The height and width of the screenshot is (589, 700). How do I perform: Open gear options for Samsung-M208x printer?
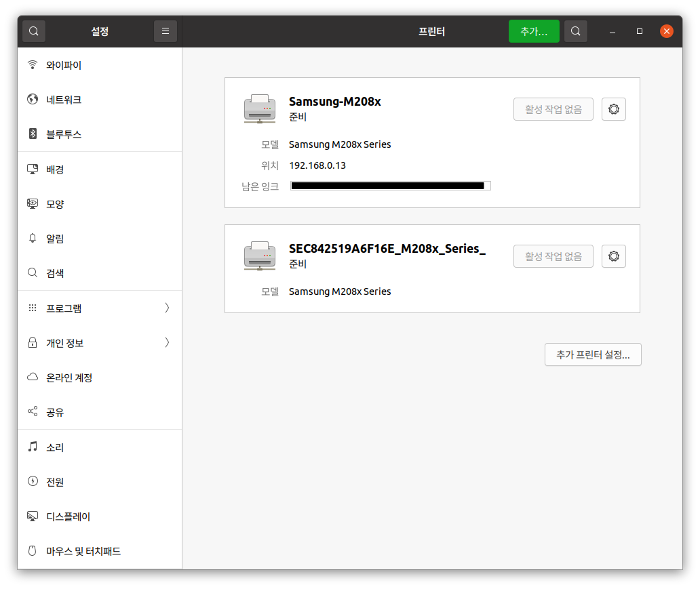pos(613,109)
